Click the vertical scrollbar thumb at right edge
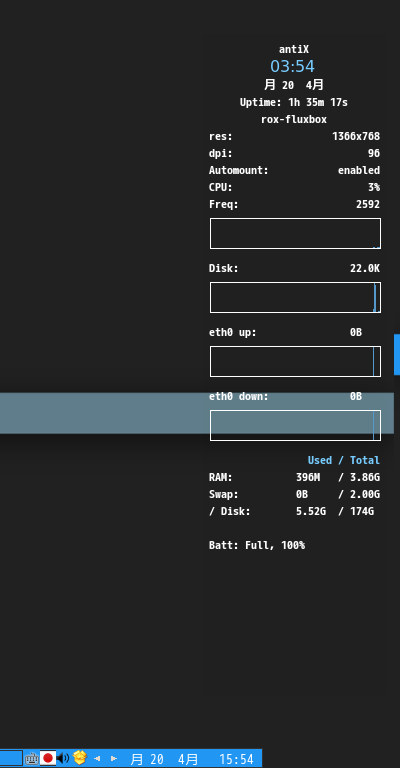This screenshot has height=768, width=400. [397, 355]
